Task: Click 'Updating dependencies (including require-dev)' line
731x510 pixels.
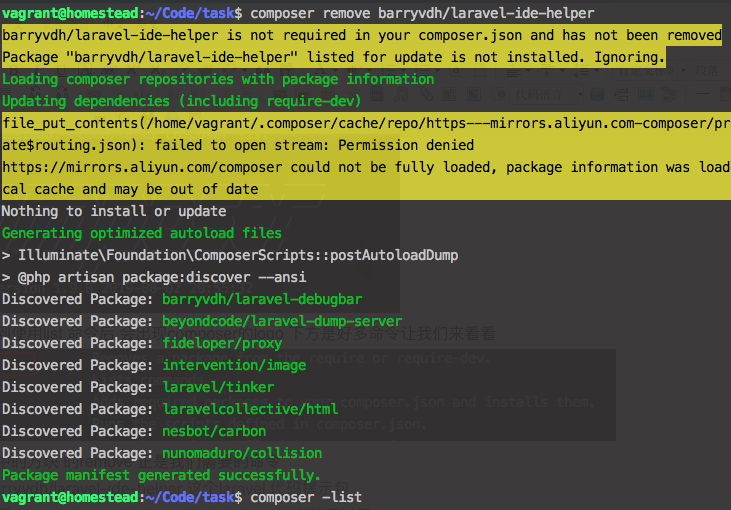Action: pos(182,101)
